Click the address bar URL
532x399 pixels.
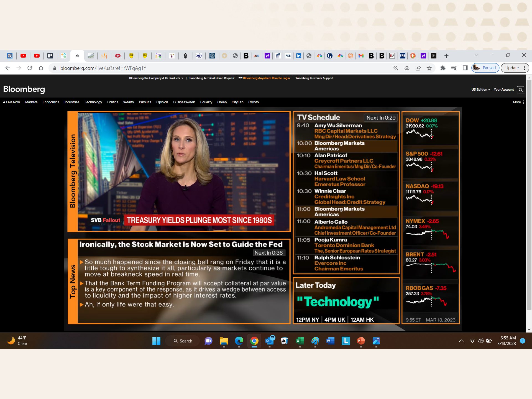tap(103, 68)
